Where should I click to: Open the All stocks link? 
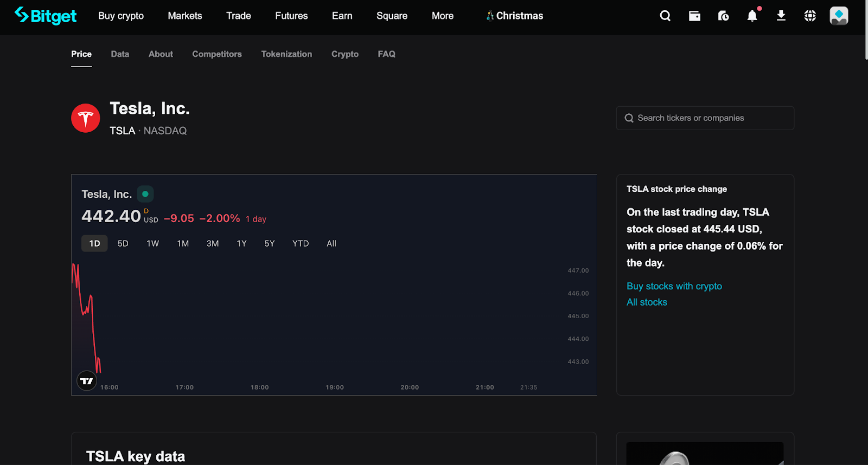(647, 302)
